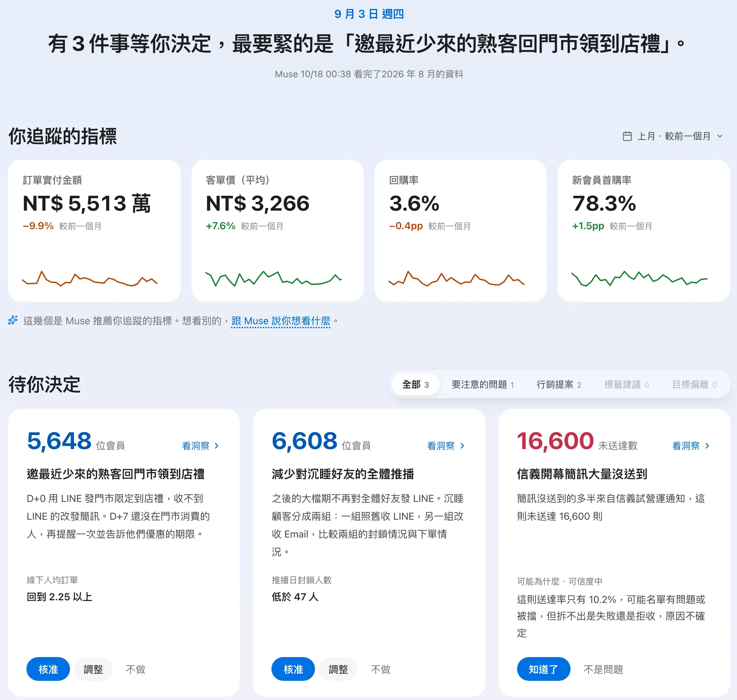Open 看洞察 for the 6,608 位會員 card
Viewport: 737px width, 700px height.
coord(445,445)
